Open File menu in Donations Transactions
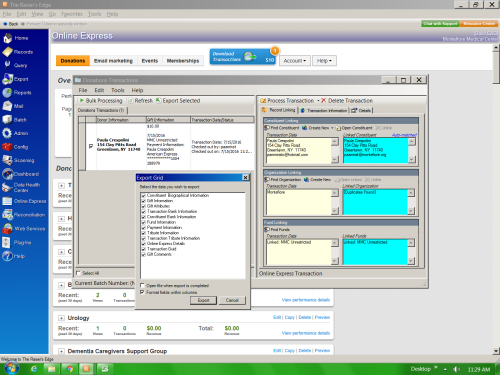The image size is (500, 375). click(x=83, y=90)
